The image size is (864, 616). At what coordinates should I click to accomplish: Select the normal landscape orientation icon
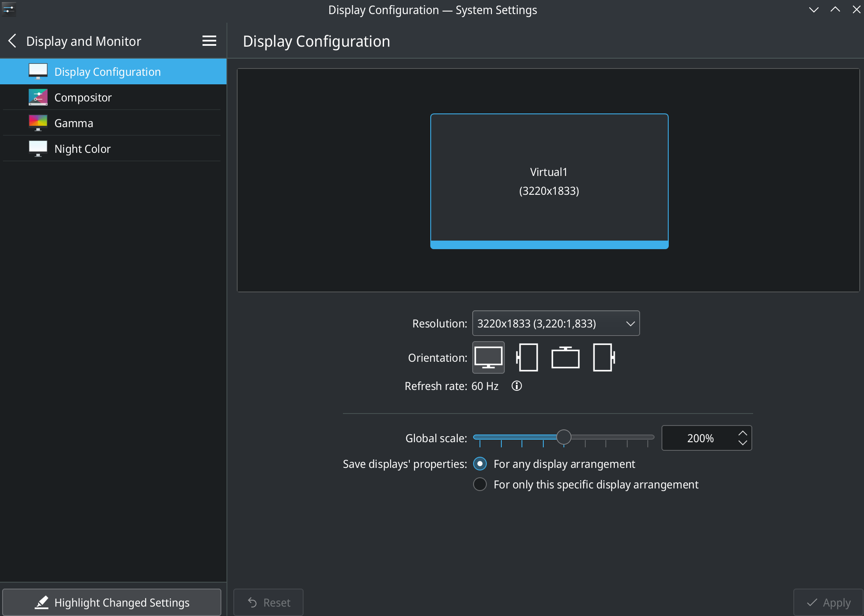[488, 357]
